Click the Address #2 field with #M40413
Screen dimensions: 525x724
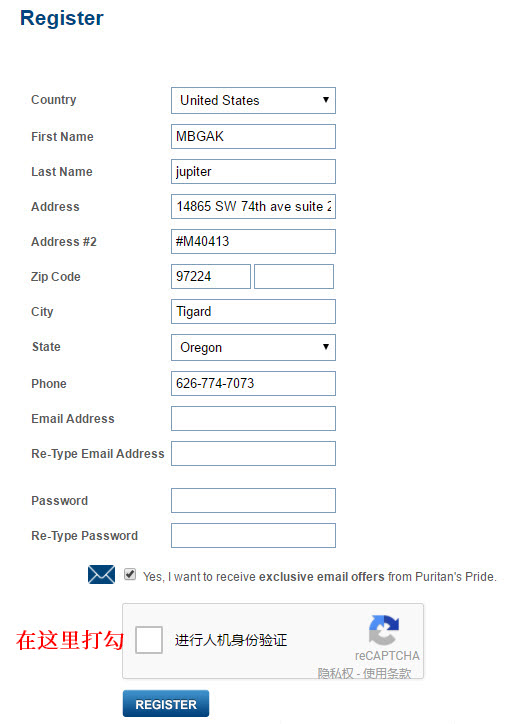[253, 241]
